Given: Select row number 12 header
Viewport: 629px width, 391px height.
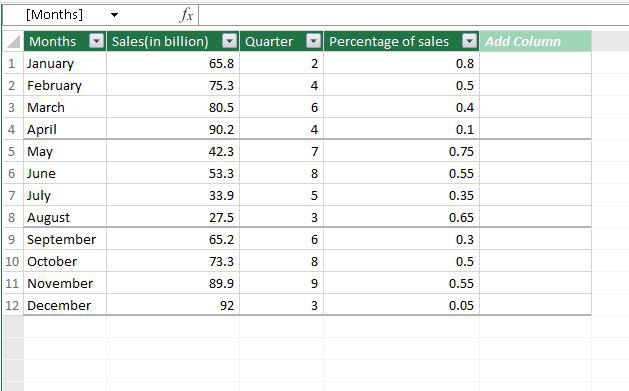Looking at the screenshot, I should (13, 305).
